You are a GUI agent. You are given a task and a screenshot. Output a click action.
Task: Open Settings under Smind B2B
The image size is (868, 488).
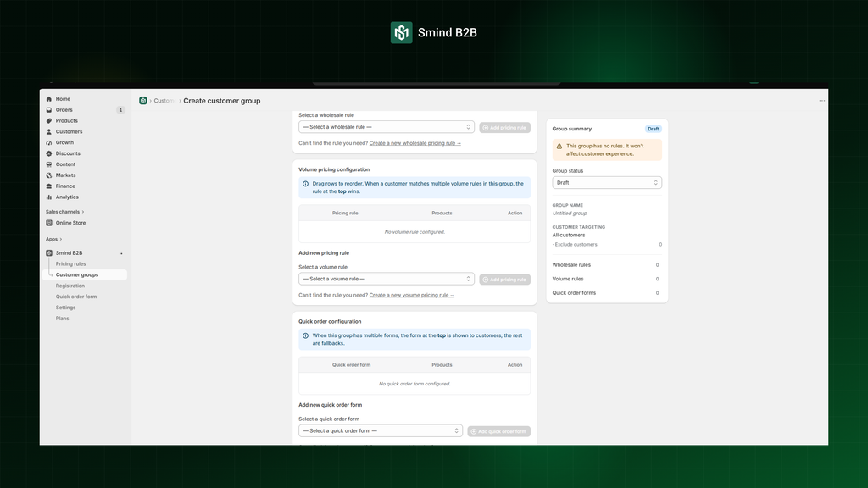pyautogui.click(x=65, y=308)
